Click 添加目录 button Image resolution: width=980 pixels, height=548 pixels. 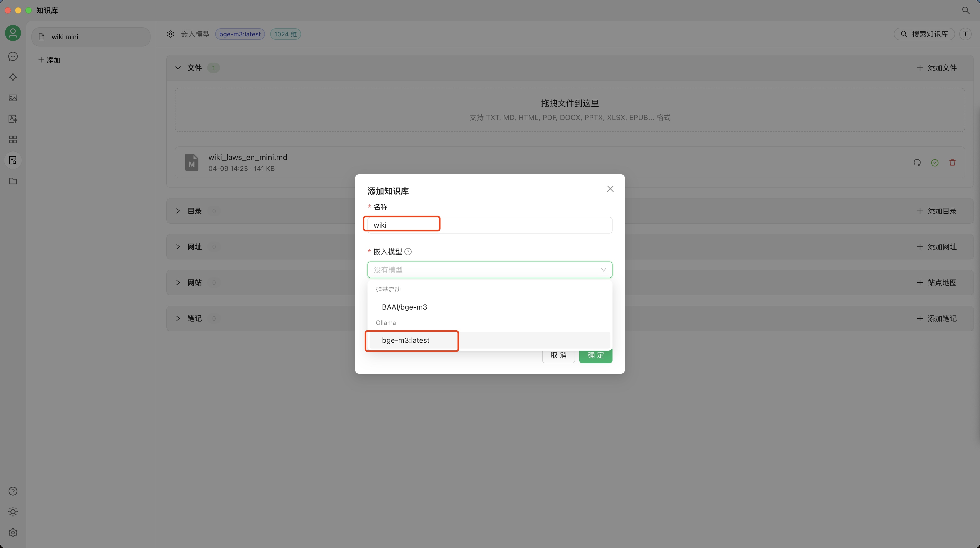coord(936,211)
